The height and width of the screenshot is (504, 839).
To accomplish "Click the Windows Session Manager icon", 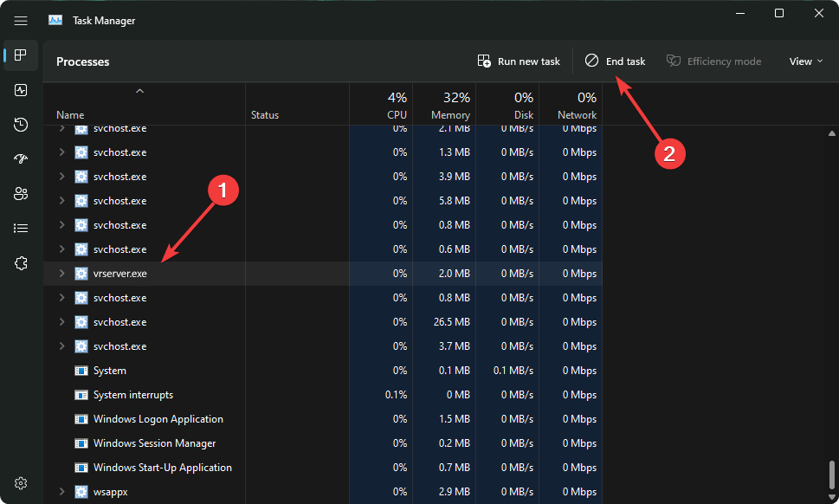I will coord(81,443).
